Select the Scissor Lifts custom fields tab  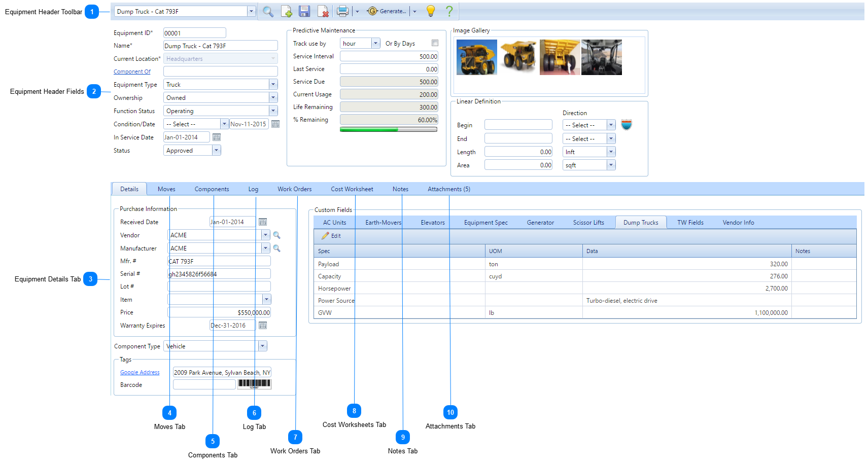[x=588, y=223]
